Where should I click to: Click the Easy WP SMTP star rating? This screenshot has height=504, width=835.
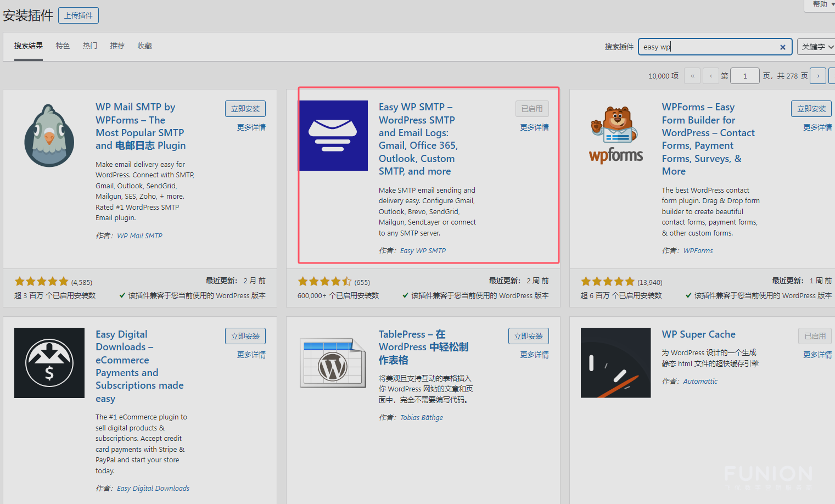325,282
